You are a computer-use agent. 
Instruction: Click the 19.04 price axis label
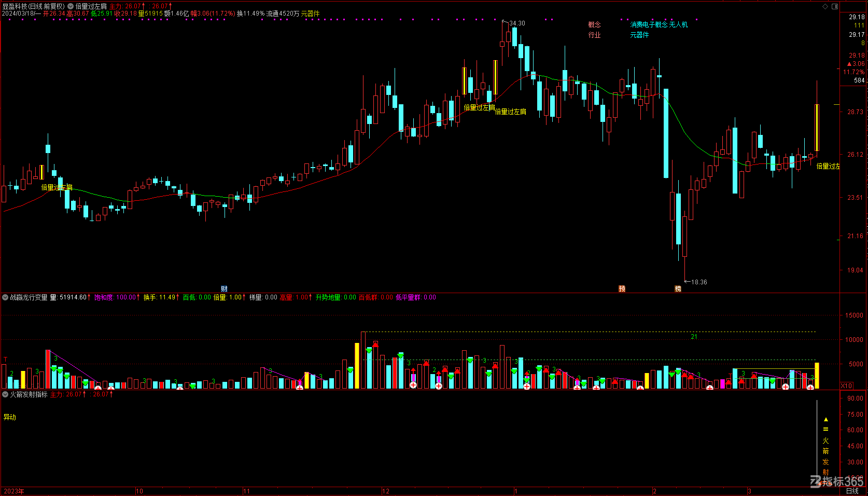coord(856,270)
